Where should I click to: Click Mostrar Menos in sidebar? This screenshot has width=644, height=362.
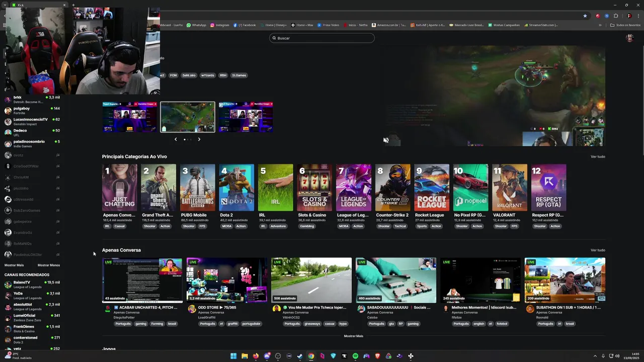point(49,265)
